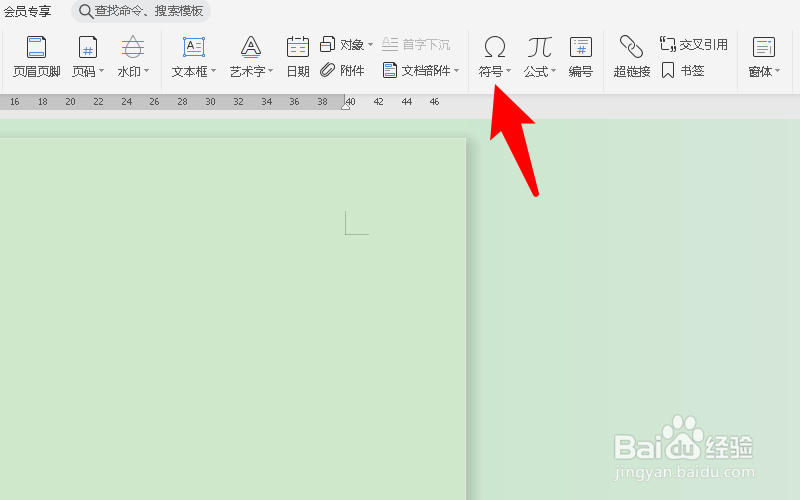
Task: Click the horizontal ruler at mark 30
Action: click(x=210, y=102)
